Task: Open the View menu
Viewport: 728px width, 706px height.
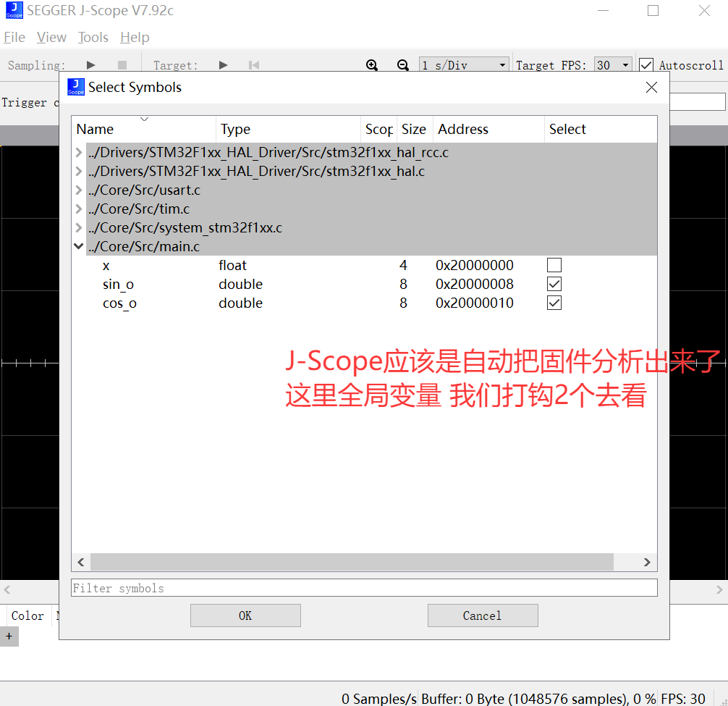Action: (x=51, y=37)
